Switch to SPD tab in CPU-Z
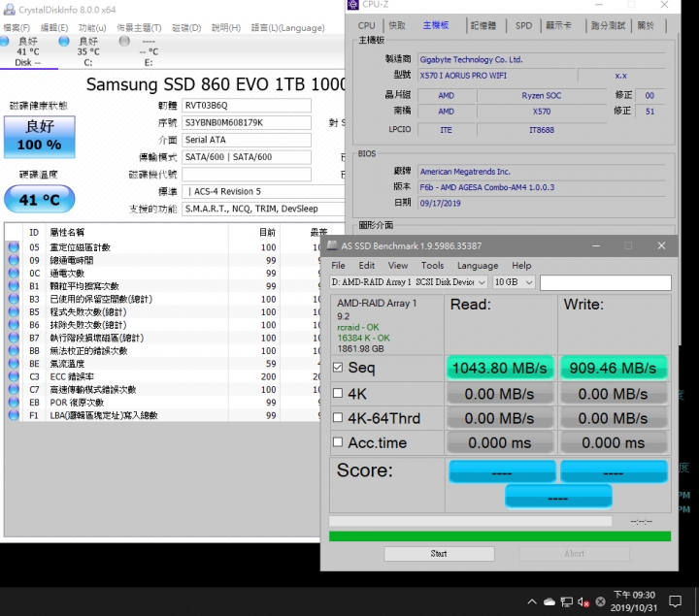The width and height of the screenshot is (699, 616). (523, 25)
